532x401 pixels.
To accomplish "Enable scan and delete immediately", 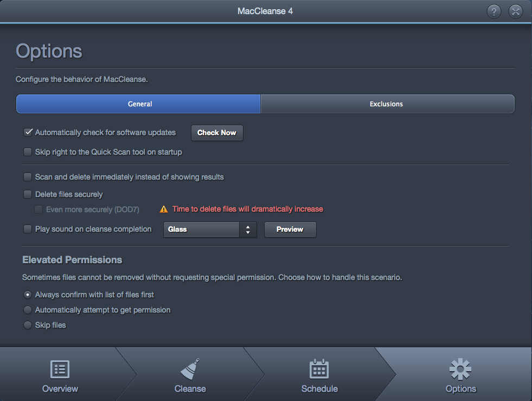I will (x=28, y=177).
